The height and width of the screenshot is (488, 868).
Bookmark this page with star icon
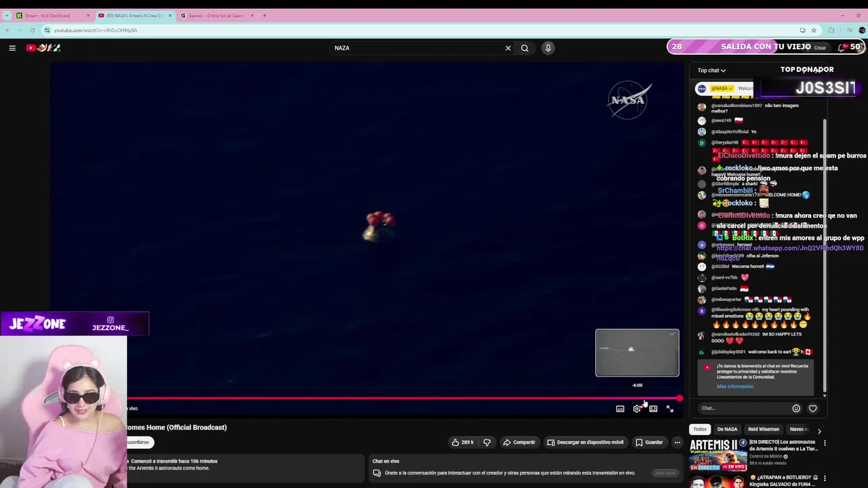(814, 30)
